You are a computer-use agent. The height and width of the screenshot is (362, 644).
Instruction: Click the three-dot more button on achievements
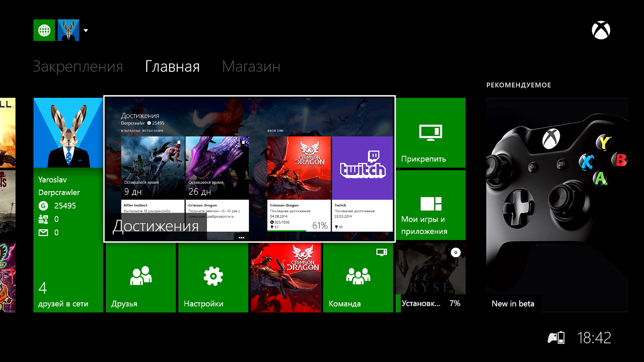point(242,238)
